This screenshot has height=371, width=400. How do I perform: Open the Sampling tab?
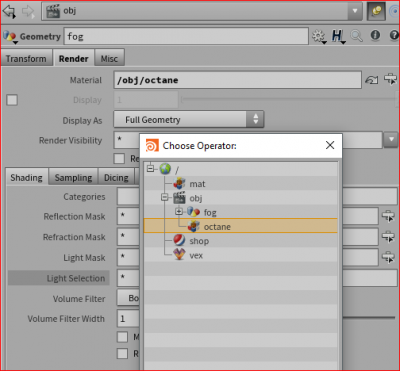[x=73, y=178]
